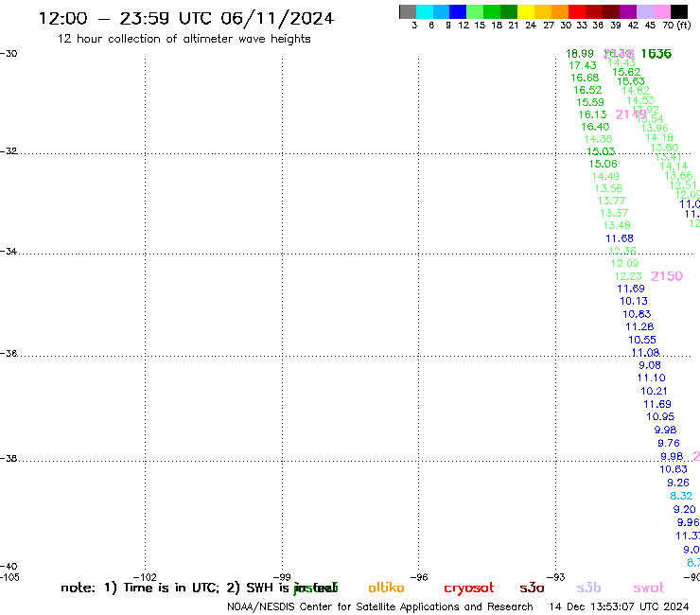700x615 pixels.
Task: Click the note 'Time is in UTC'
Action: [171, 588]
